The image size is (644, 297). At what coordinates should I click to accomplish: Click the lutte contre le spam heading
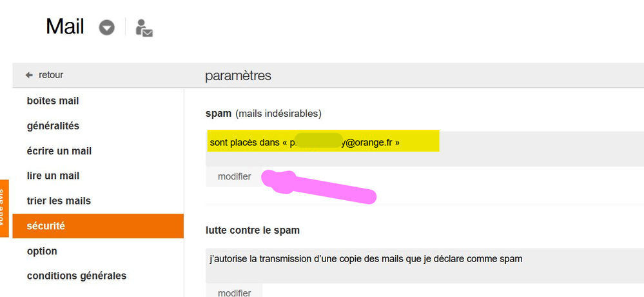point(253,230)
